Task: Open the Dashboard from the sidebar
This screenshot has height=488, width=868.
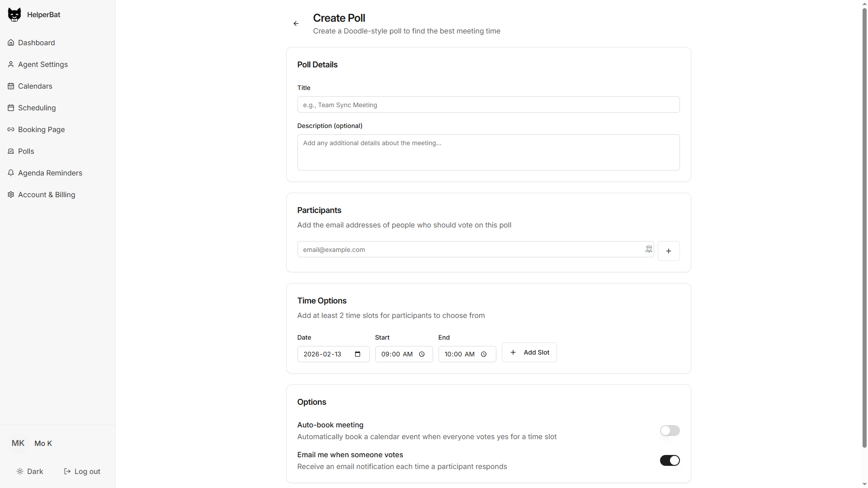Action: pos(11,43)
